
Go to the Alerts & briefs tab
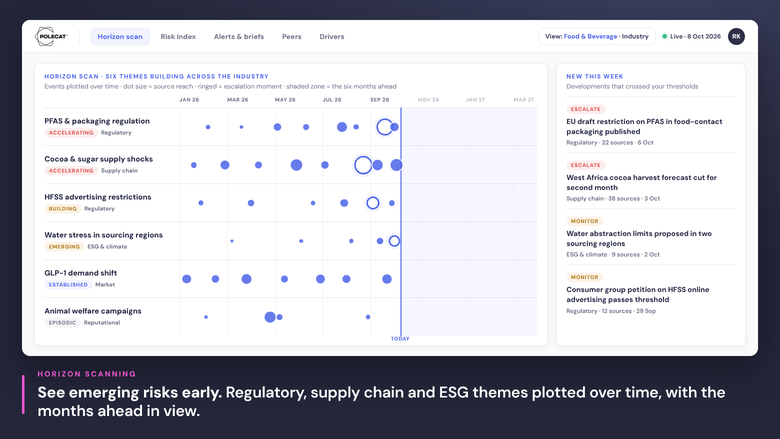point(239,36)
